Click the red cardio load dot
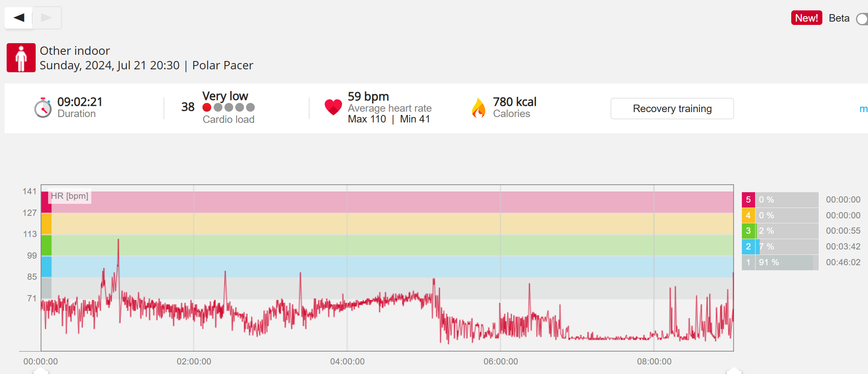This screenshot has height=374, width=868. click(207, 108)
